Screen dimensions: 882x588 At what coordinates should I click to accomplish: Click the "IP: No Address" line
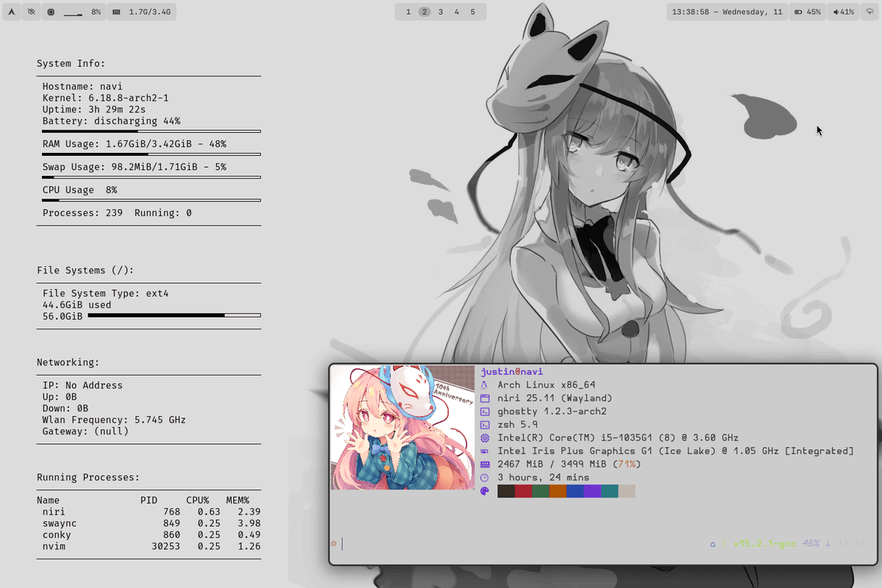coord(82,385)
